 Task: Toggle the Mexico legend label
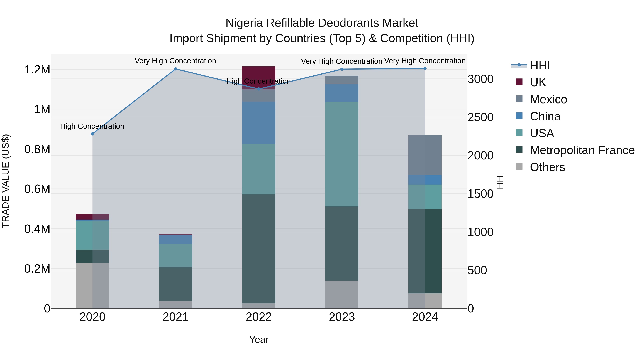(548, 99)
